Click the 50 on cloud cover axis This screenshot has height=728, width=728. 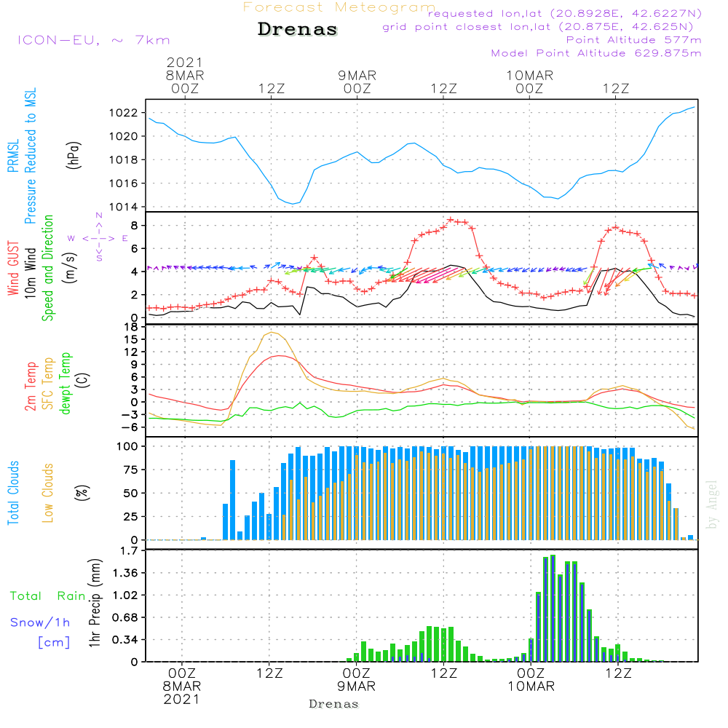(131, 493)
